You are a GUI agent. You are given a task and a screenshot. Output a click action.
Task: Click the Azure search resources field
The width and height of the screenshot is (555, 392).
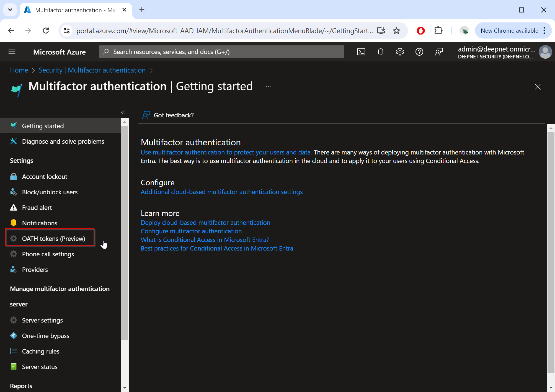[221, 52]
